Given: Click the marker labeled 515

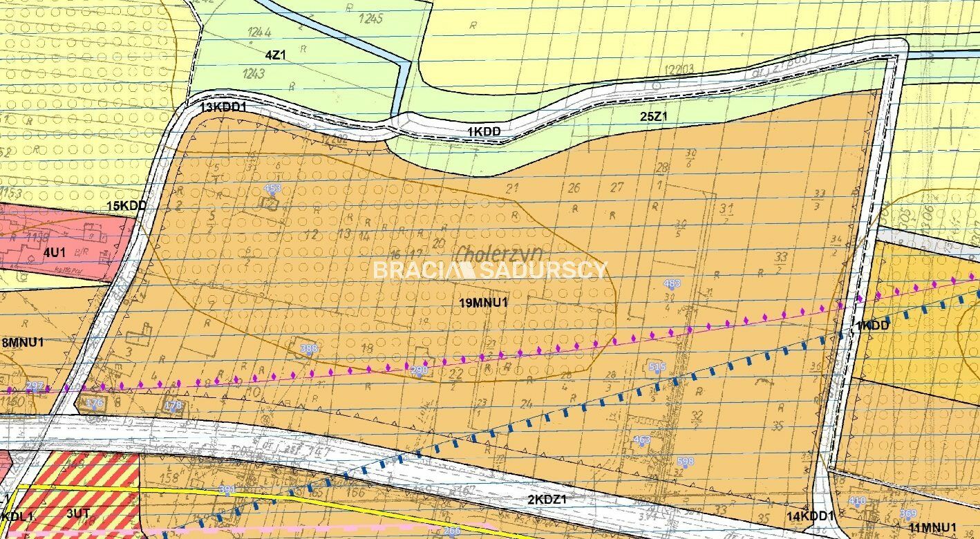Looking at the screenshot, I should tap(657, 368).
